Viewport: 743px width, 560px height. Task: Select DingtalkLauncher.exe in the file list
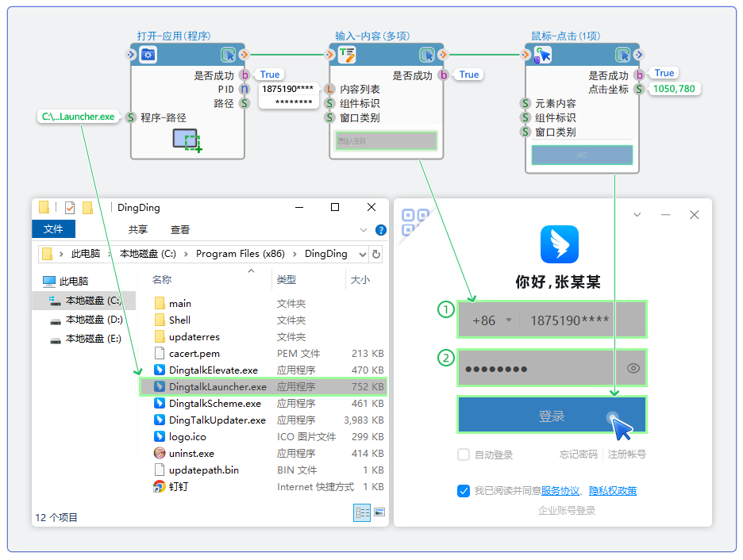(218, 387)
